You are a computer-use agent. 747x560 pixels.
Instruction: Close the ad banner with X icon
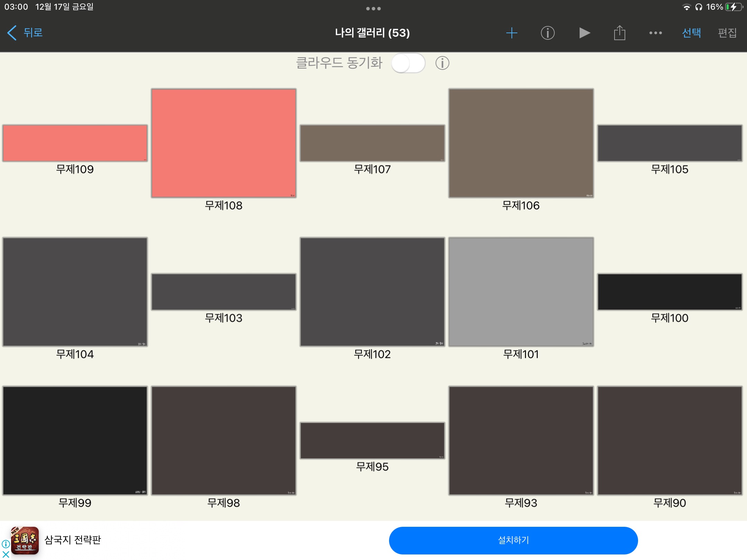click(x=6, y=554)
